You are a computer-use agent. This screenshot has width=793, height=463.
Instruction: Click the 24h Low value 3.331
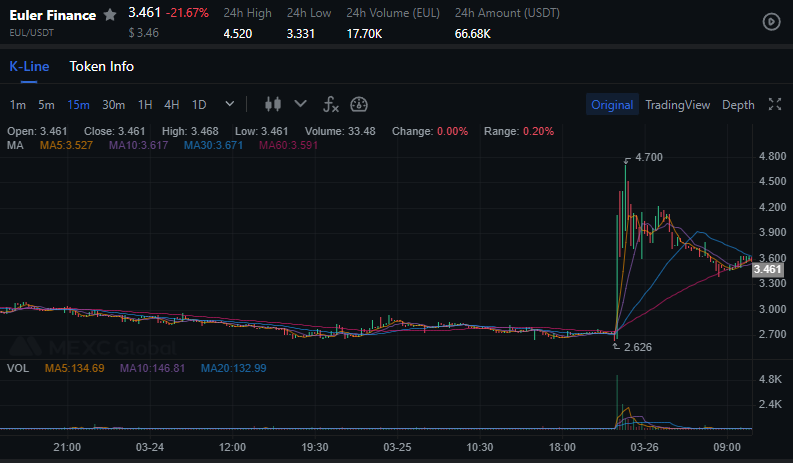click(x=300, y=34)
